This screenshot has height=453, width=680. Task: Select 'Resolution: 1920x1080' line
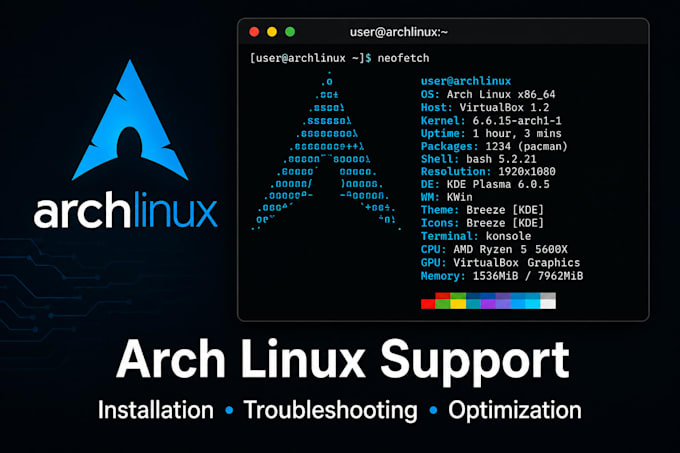coord(488,171)
